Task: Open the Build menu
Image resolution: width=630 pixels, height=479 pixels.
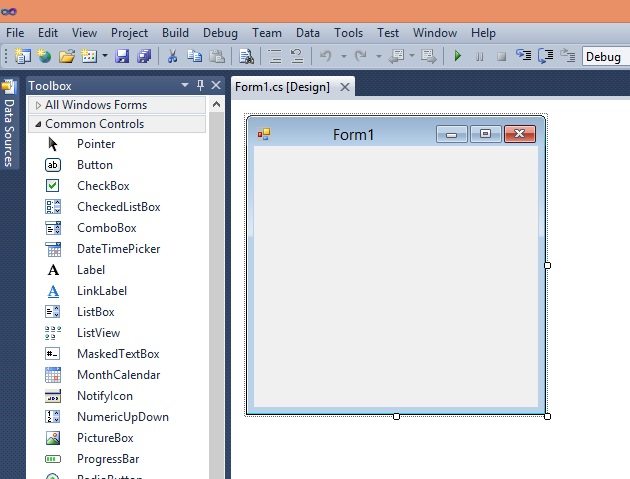Action: tap(175, 33)
